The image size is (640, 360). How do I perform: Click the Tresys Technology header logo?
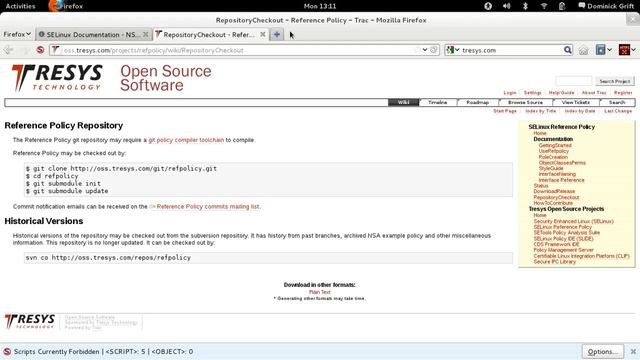pyautogui.click(x=57, y=78)
